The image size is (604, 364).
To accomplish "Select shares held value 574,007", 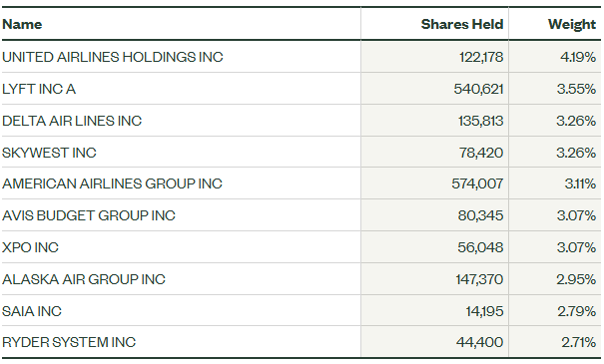I will (477, 183).
